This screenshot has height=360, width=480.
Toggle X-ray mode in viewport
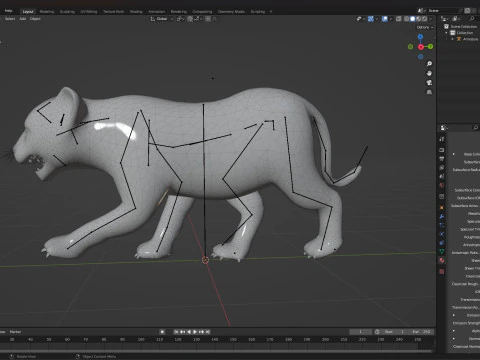(398, 19)
